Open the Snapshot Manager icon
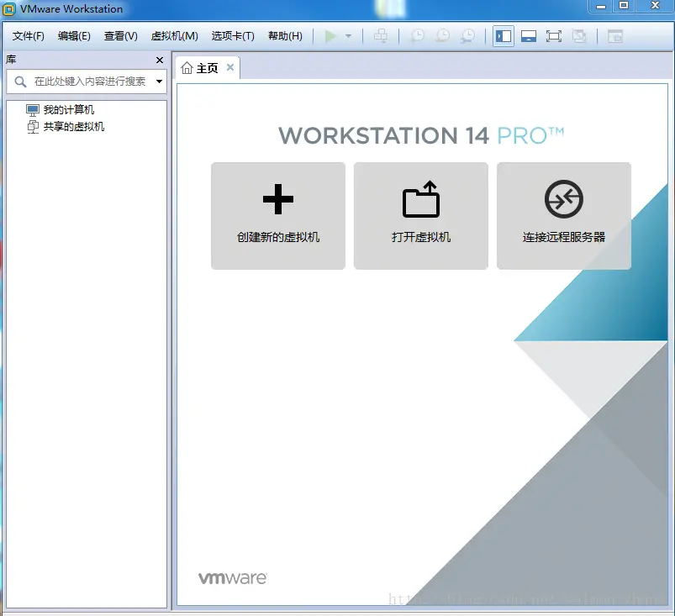The image size is (675, 616). pyautogui.click(x=468, y=36)
